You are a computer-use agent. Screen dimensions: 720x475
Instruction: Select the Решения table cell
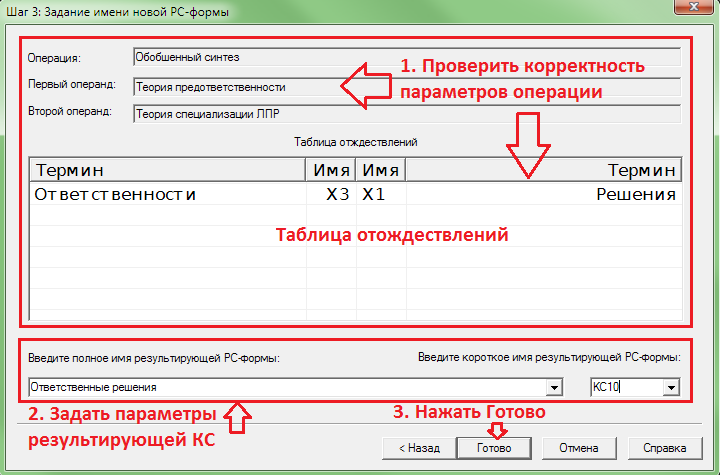(544, 194)
